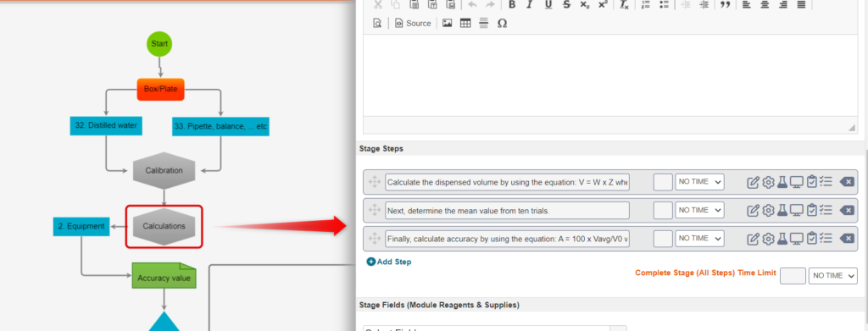
Task: Align text right
Action: [x=782, y=4]
